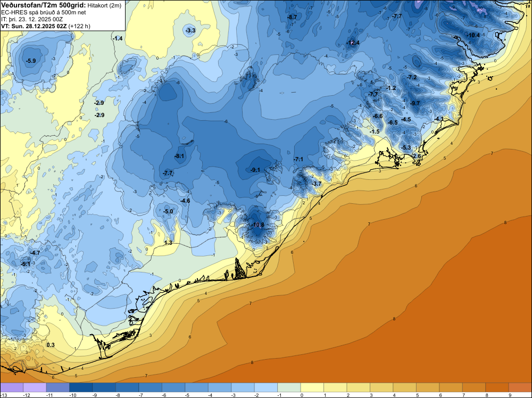532x398 pixels.
Task: Click the -8.1 temperature label
Action: click(x=179, y=156)
